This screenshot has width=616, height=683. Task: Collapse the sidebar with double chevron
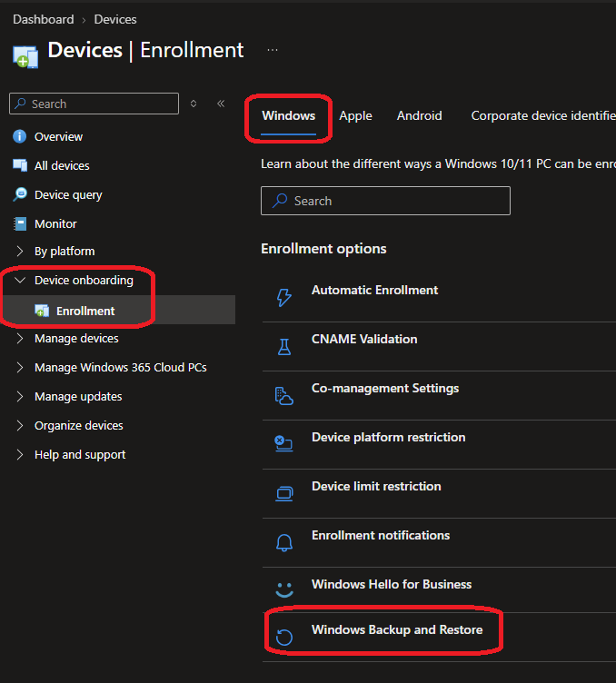click(x=221, y=104)
